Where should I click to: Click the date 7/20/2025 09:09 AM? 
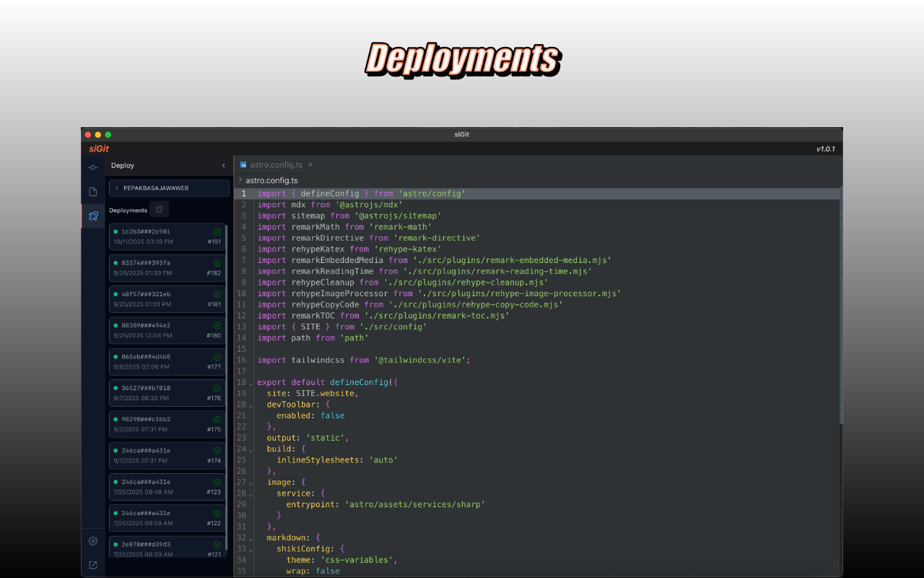click(143, 523)
